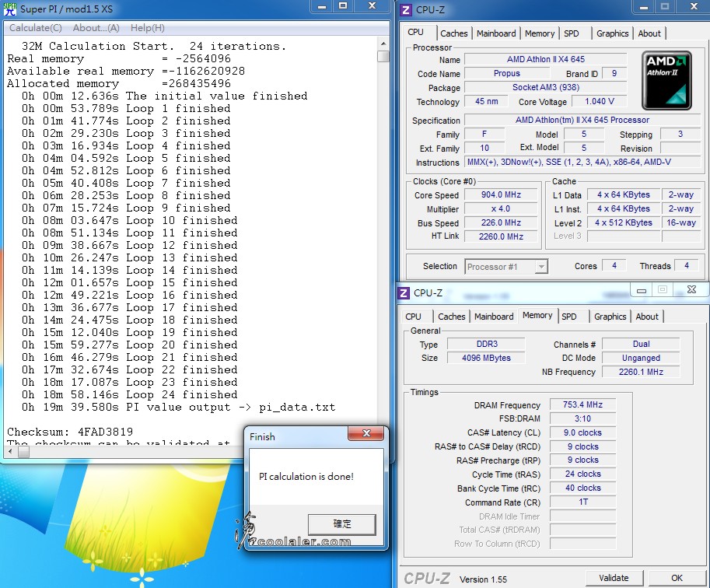Click the Core Speed 904.0 MHz value
The width and height of the screenshot is (710, 588).
pos(501,194)
